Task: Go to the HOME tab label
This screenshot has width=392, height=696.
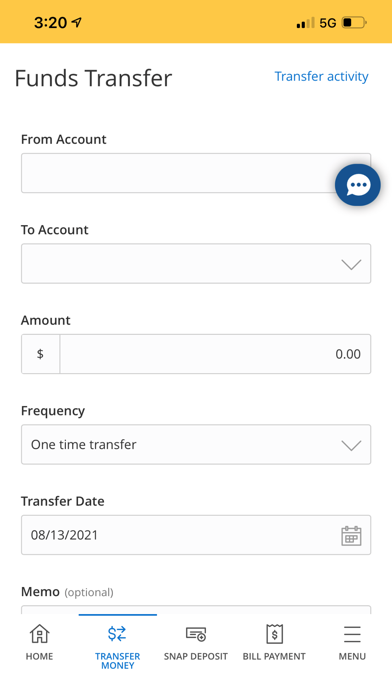Action: coord(39,656)
